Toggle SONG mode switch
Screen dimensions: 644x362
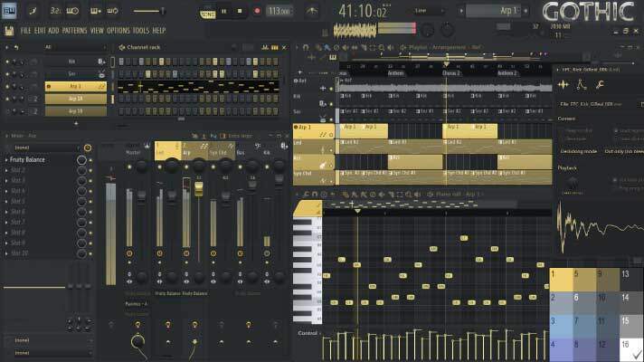(x=207, y=12)
